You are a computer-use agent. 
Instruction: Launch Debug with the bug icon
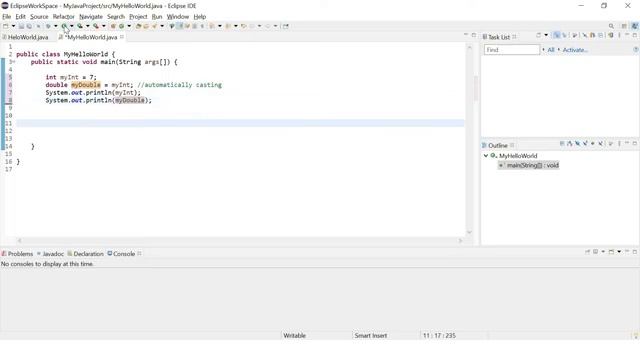point(48,26)
